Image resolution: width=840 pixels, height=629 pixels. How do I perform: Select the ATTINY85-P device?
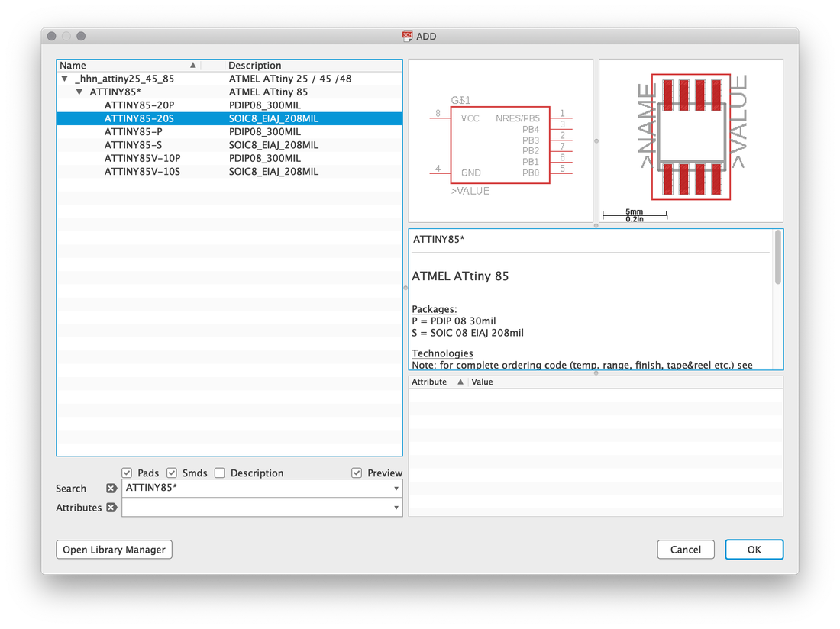coord(134,132)
